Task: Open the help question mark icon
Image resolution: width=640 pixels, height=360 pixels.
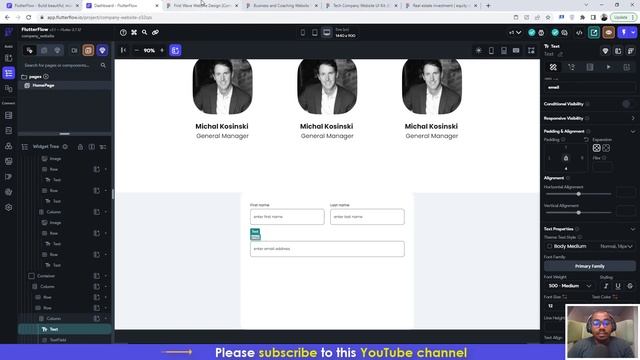Action: point(123,32)
